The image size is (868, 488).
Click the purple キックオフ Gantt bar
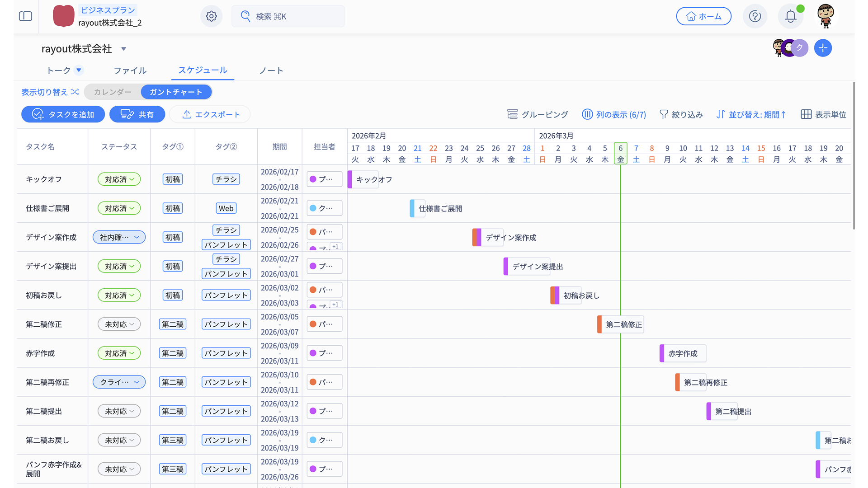point(364,179)
